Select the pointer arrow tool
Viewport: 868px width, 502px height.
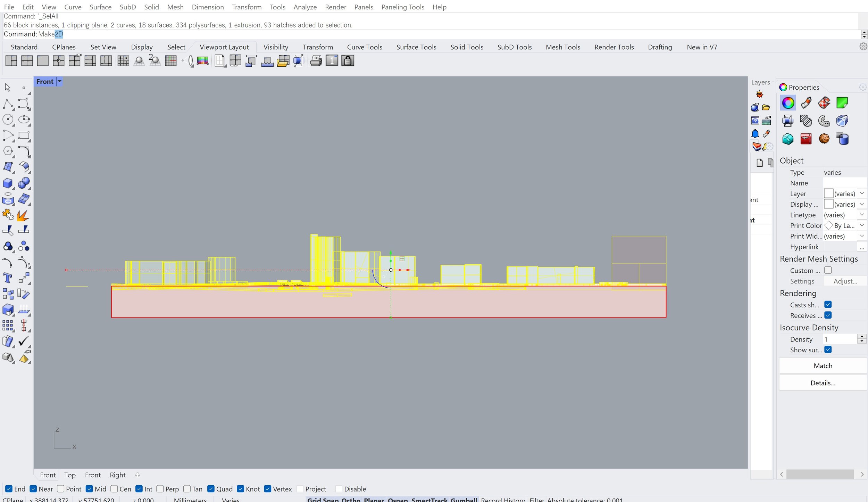(8, 87)
